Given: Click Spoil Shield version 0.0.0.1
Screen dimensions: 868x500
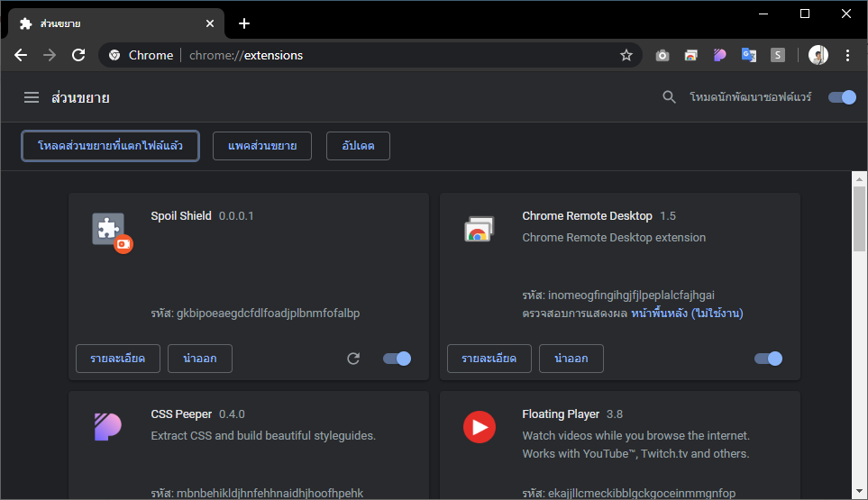Looking at the screenshot, I should click(236, 215).
